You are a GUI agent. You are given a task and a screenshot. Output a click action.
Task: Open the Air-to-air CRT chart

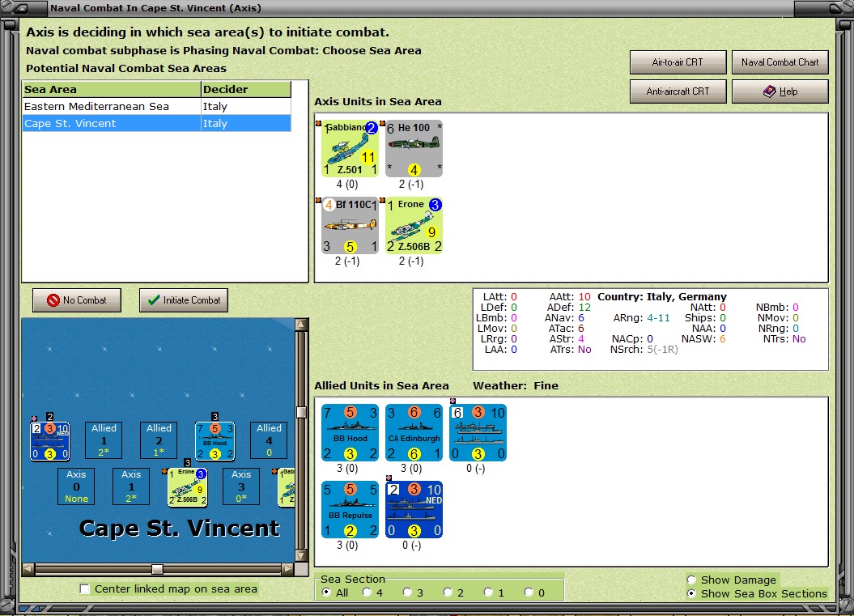click(x=678, y=62)
